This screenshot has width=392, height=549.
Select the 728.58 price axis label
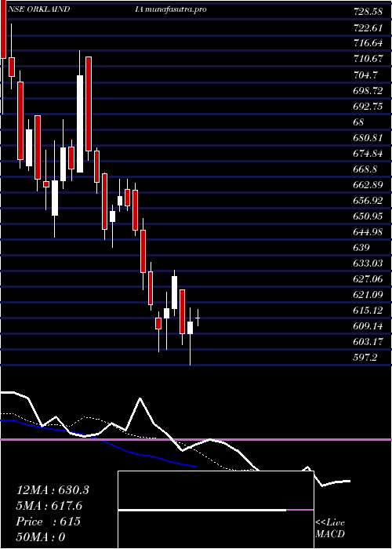tap(368, 12)
